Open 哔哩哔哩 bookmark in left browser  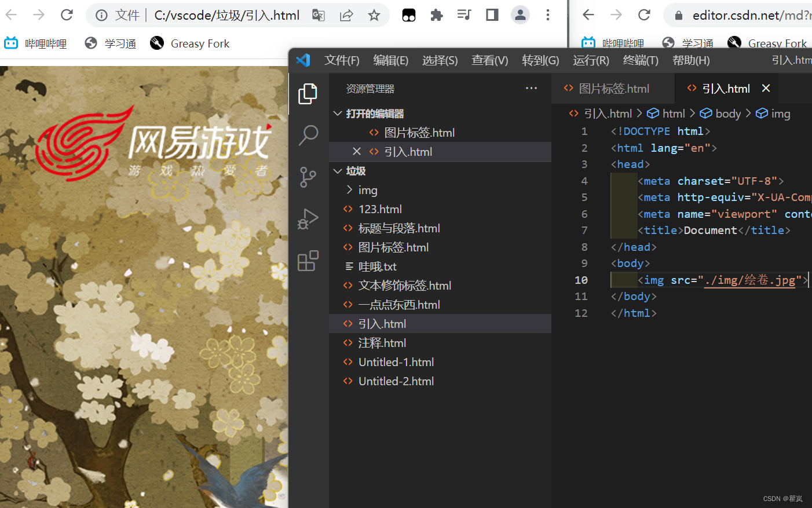tap(36, 43)
